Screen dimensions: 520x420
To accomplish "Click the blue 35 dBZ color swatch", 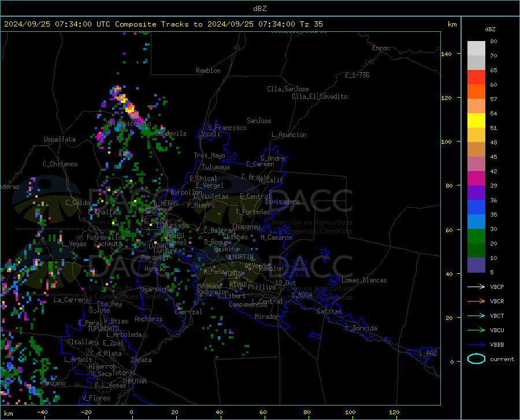I will click(476, 207).
